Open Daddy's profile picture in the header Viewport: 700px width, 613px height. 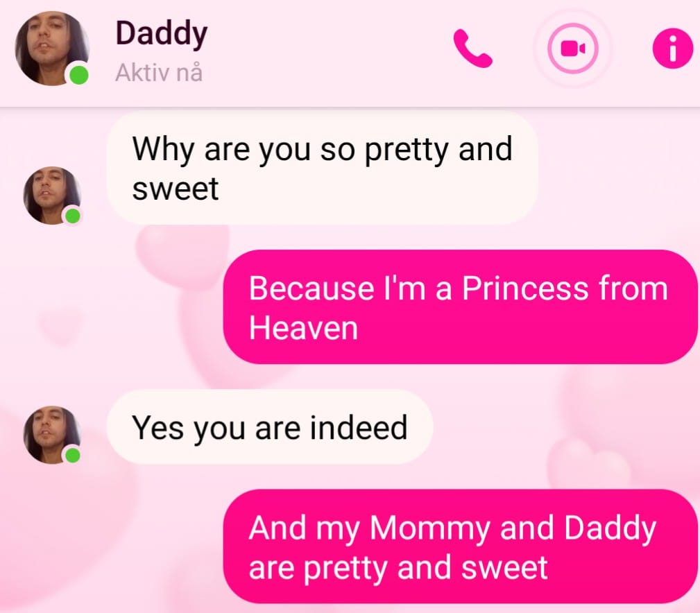[51, 49]
